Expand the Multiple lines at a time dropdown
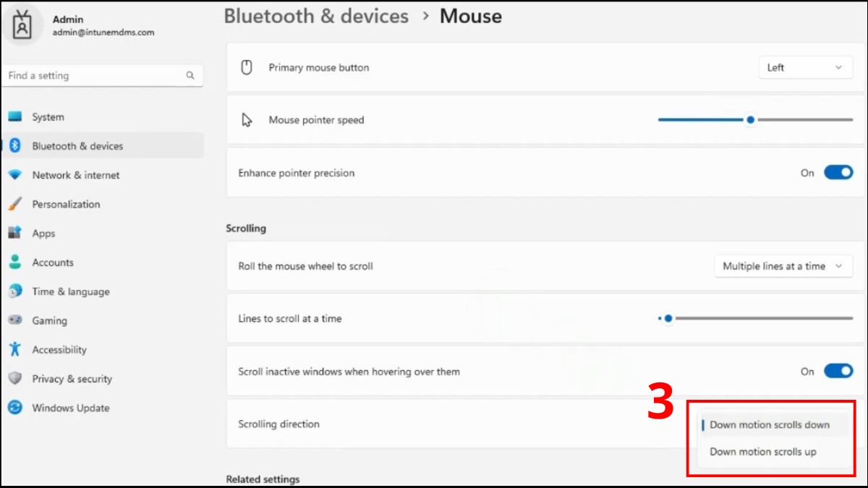 [x=783, y=266]
